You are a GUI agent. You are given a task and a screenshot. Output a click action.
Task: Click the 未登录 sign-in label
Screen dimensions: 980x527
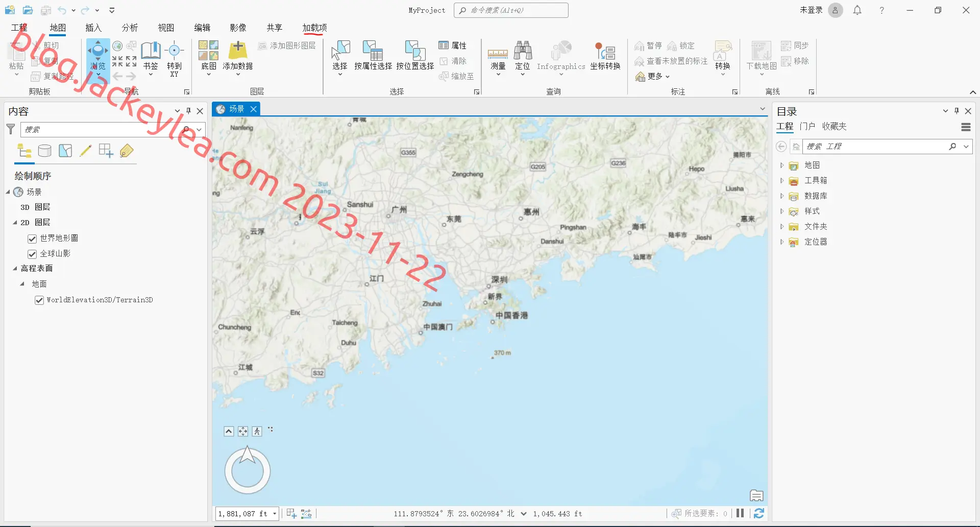(x=811, y=10)
